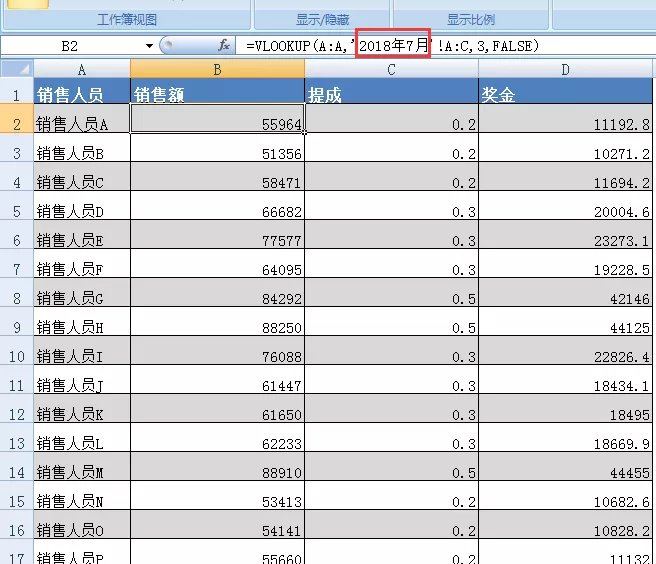Select cell 销售人员O
656x564 pixels.
82,525
